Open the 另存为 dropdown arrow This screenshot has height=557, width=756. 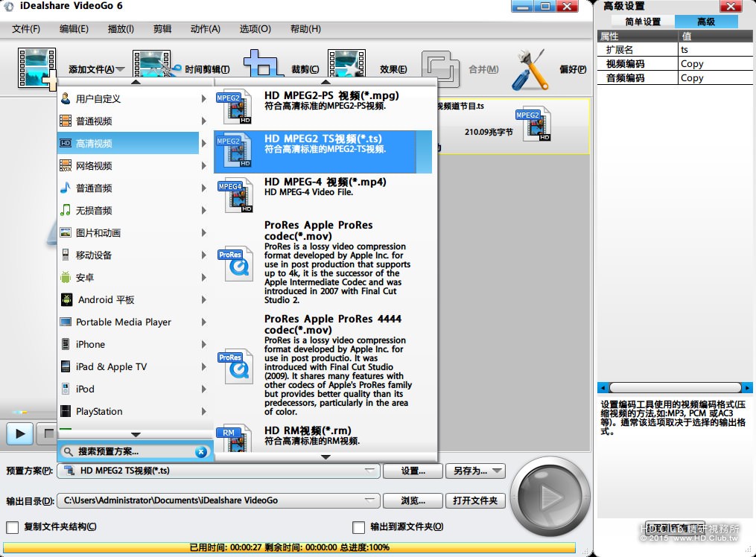(498, 471)
